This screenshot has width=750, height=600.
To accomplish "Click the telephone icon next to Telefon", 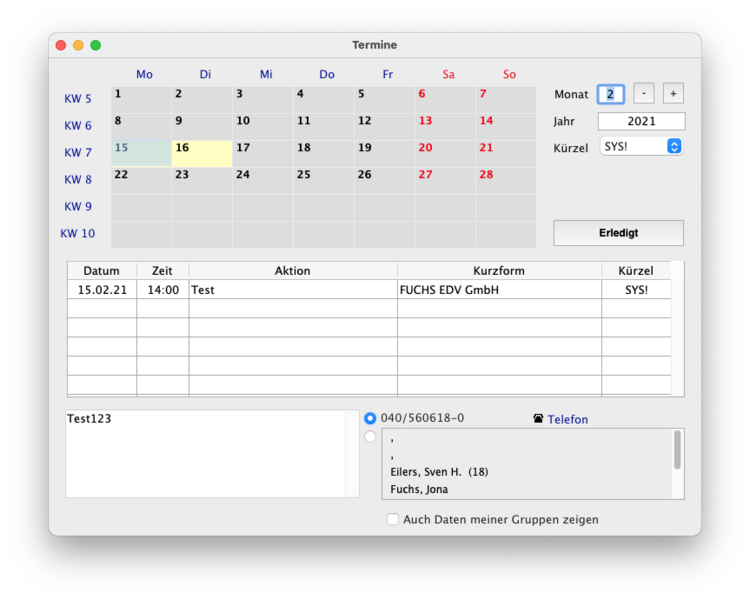I will click(539, 419).
